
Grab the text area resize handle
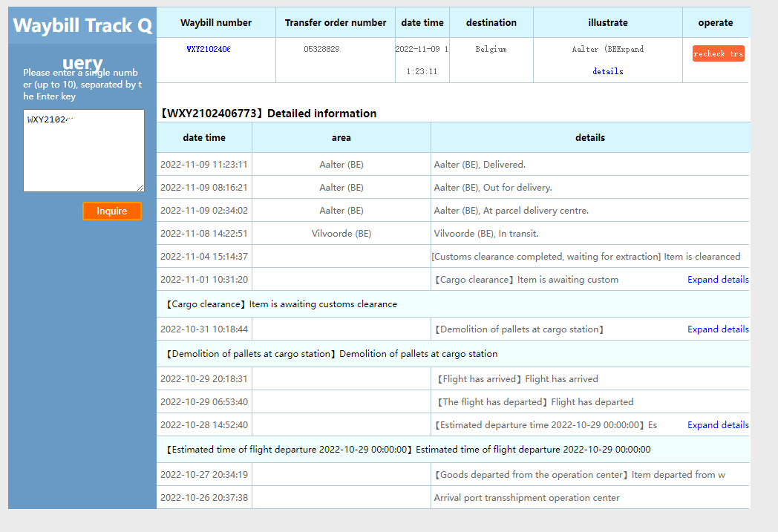click(x=140, y=188)
